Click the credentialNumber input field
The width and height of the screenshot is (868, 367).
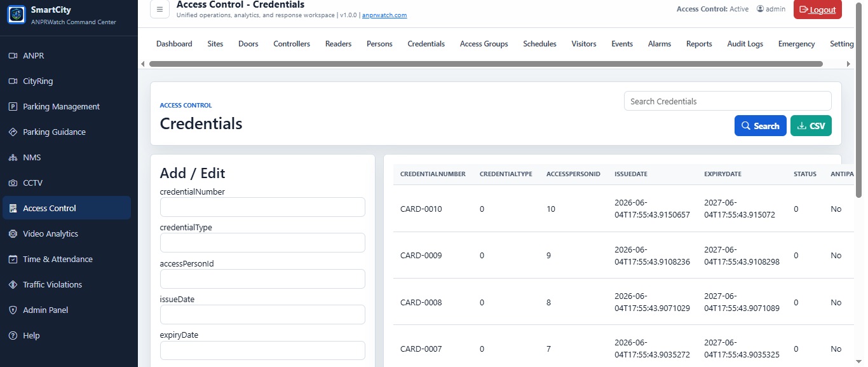pyautogui.click(x=262, y=207)
